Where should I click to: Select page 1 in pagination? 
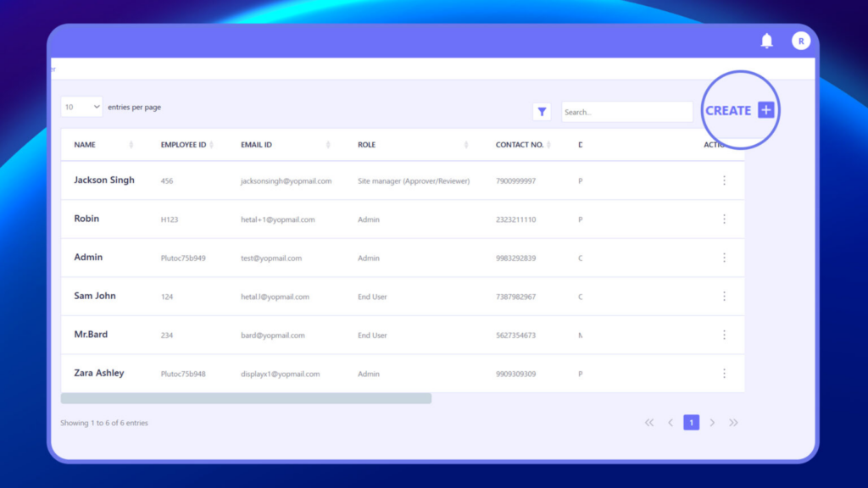coord(692,423)
